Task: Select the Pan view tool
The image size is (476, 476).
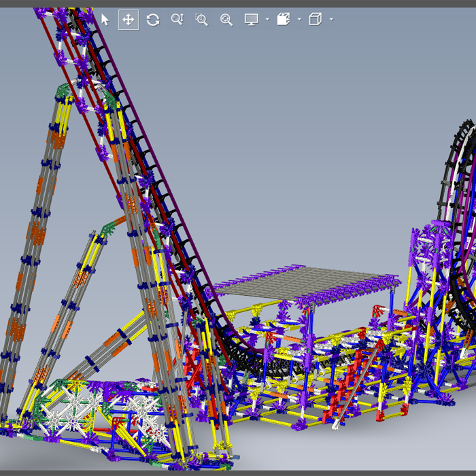Action: (x=128, y=20)
